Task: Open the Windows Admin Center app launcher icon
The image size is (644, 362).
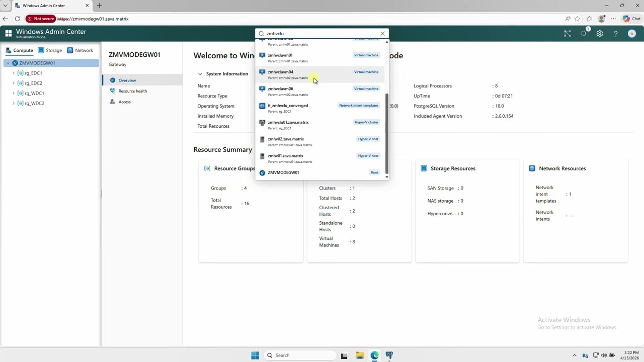Action: 9,34
